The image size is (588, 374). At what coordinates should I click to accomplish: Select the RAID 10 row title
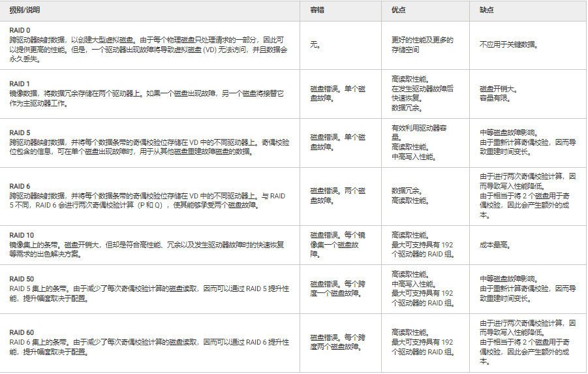click(x=22, y=235)
